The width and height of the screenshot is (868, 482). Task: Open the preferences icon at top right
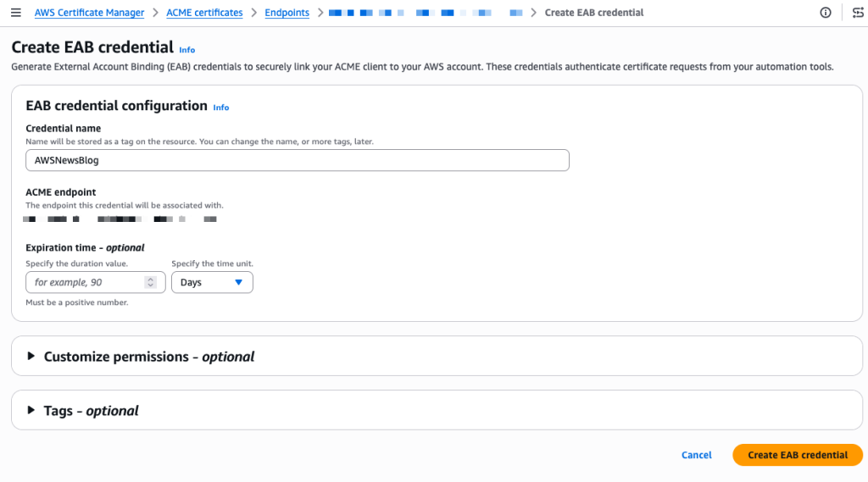point(858,12)
